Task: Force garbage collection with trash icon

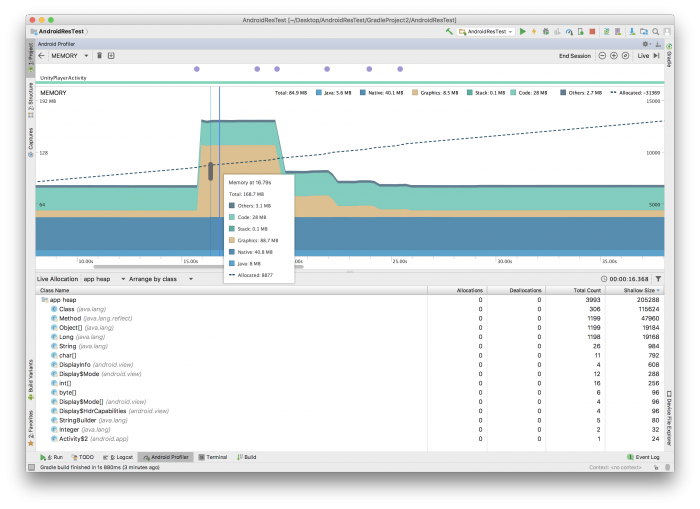Action: 99,56
